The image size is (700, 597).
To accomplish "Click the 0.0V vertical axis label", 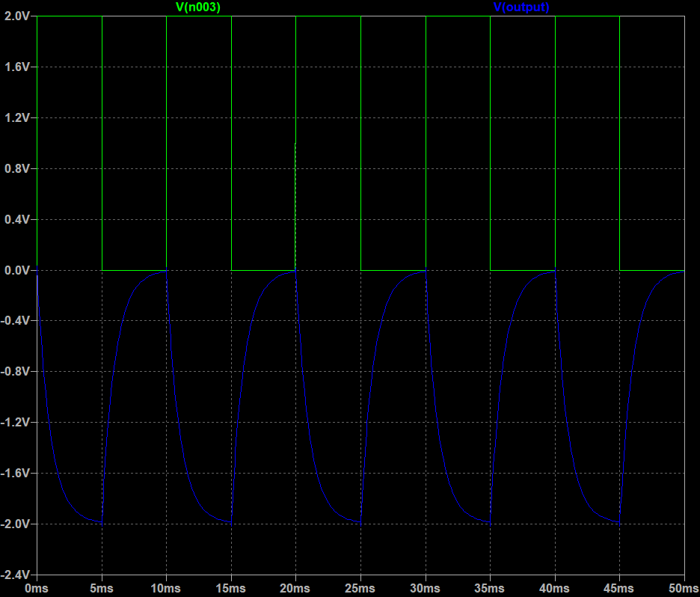I will (x=16, y=270).
